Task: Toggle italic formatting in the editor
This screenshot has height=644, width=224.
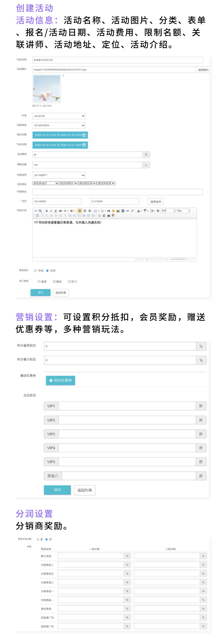Action: click(51, 211)
